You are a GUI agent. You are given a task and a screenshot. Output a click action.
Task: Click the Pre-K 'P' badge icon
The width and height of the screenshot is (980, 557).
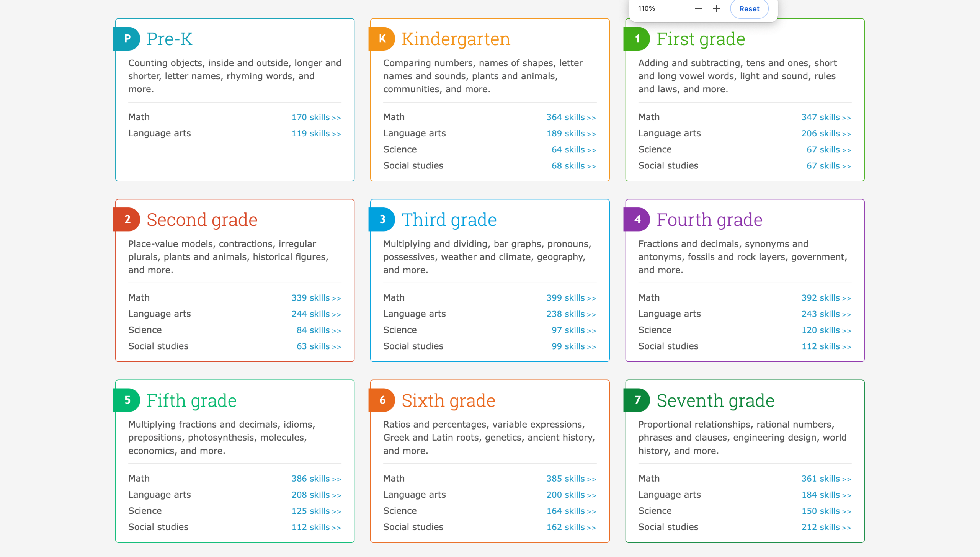(127, 39)
